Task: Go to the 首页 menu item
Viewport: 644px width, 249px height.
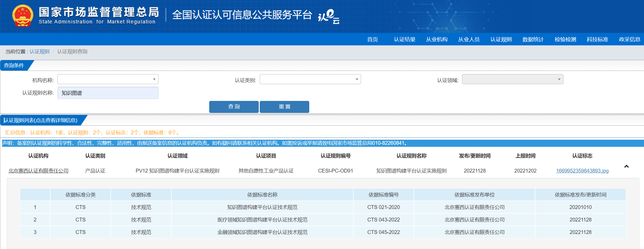Action: click(373, 39)
